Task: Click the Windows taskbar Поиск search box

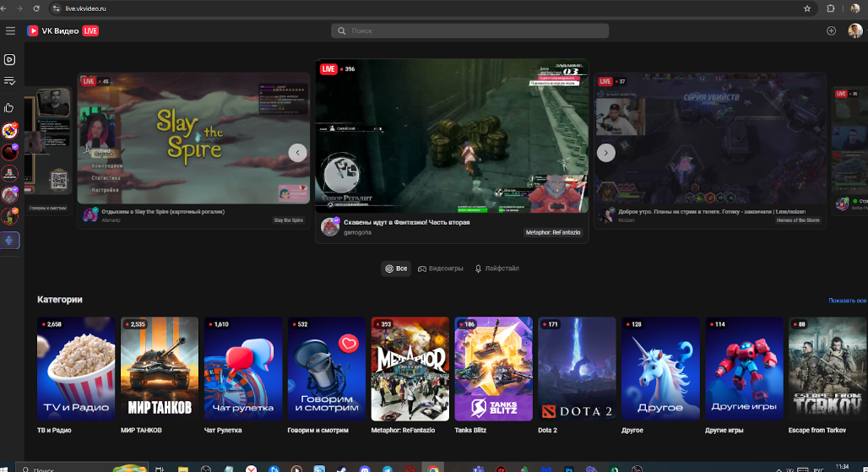Action: 82,469
